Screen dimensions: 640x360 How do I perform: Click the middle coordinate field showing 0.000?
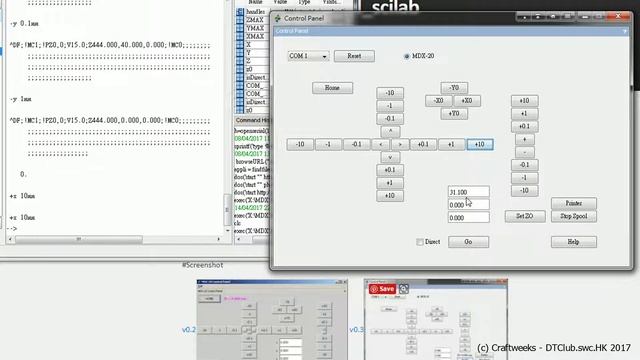point(469,205)
